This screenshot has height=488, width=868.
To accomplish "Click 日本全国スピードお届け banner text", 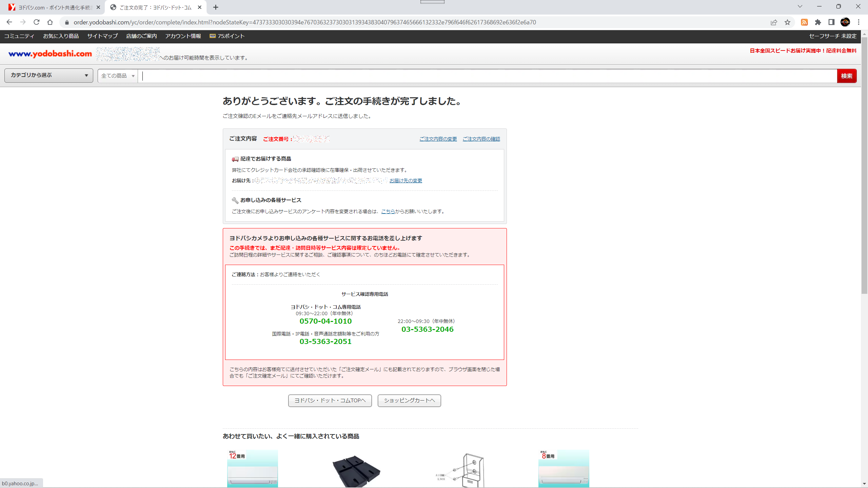I will click(x=803, y=50).
